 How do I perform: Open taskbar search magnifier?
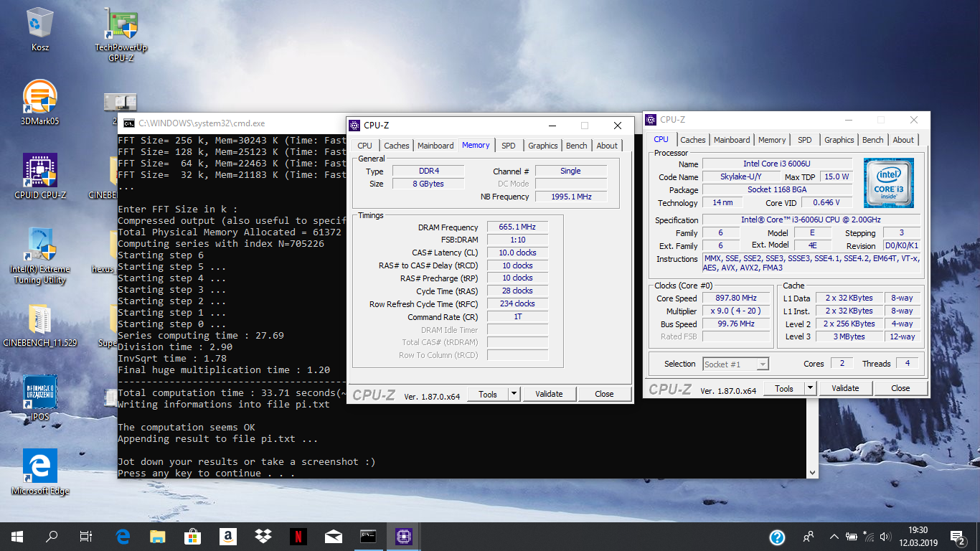(x=52, y=537)
